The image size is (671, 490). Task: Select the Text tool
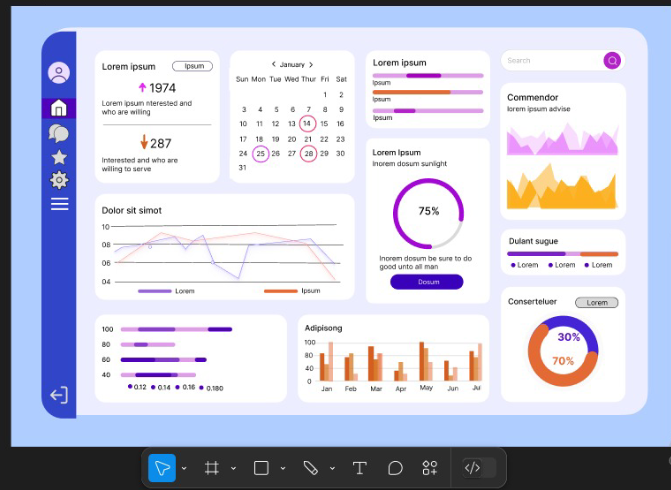point(359,468)
